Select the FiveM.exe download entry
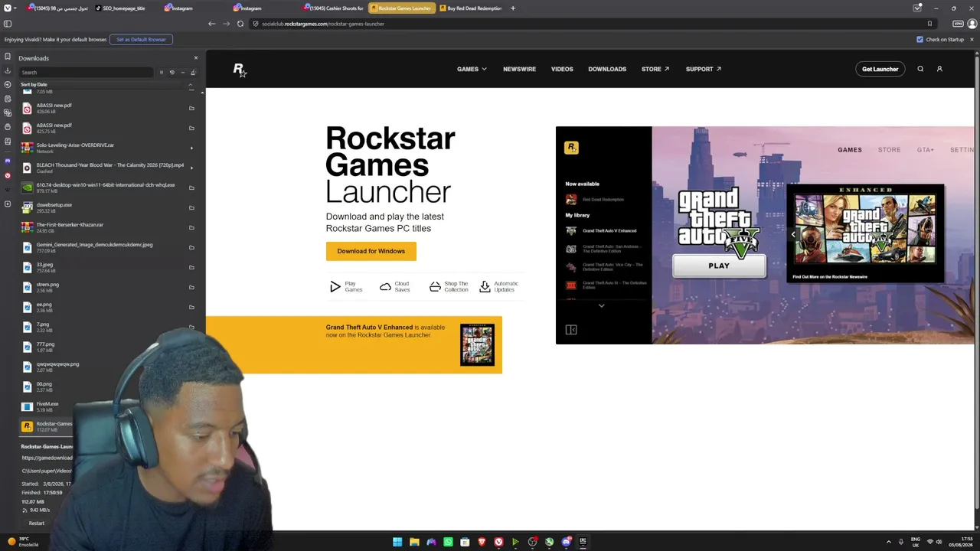 (x=107, y=406)
